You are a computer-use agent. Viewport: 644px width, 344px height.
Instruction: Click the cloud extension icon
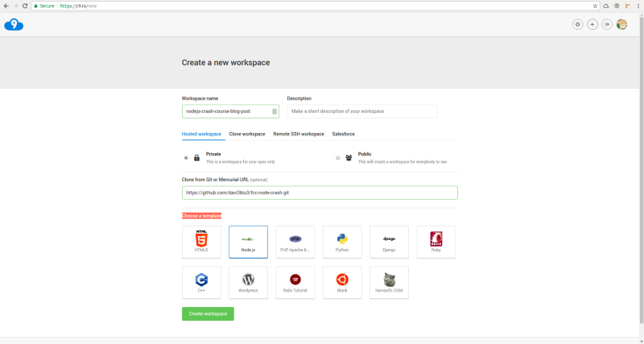click(x=606, y=6)
